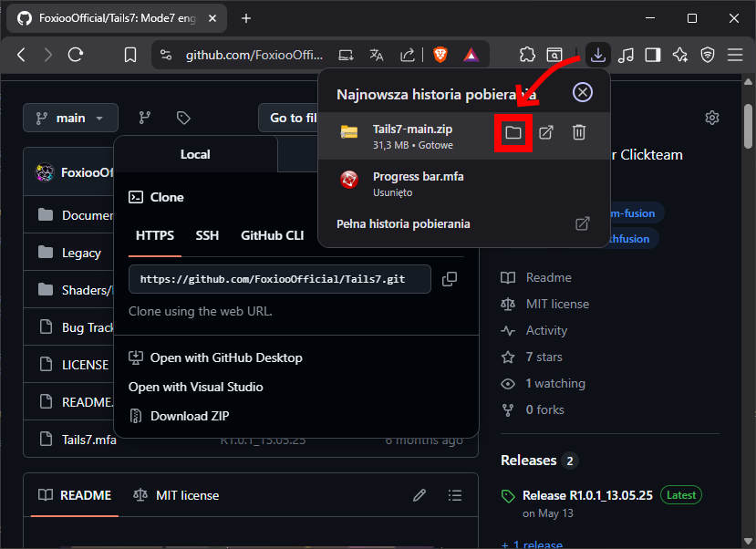Copy the HTTPS clone URL
756x549 pixels.
[x=450, y=279]
